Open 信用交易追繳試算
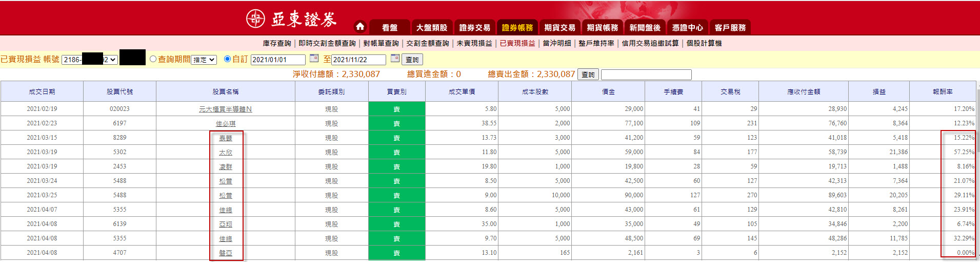 click(x=650, y=43)
